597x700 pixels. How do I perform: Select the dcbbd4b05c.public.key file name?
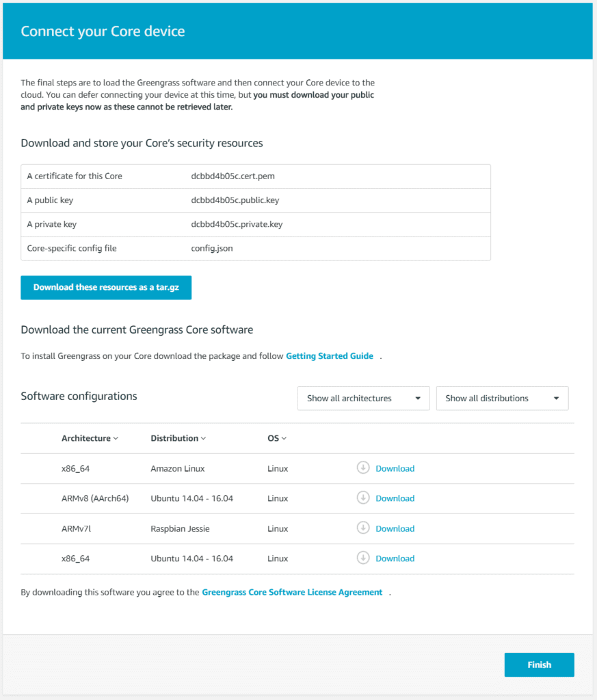(235, 200)
